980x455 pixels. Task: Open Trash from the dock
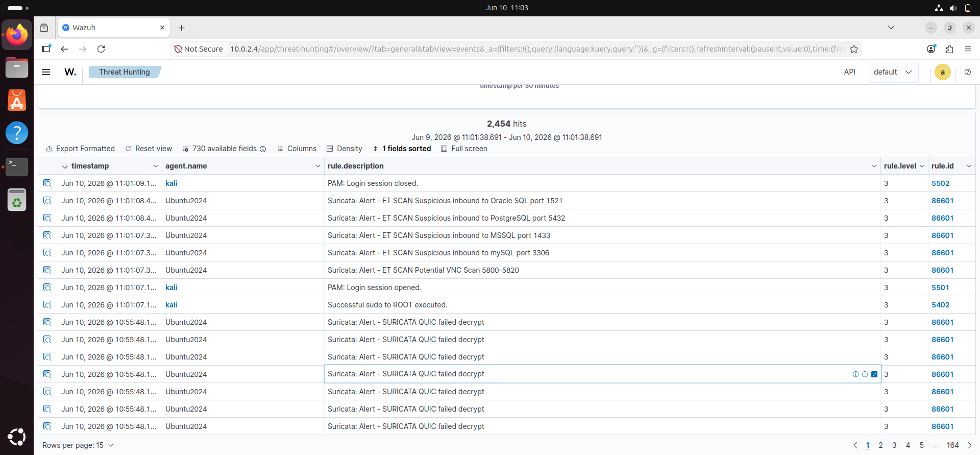pyautogui.click(x=17, y=200)
